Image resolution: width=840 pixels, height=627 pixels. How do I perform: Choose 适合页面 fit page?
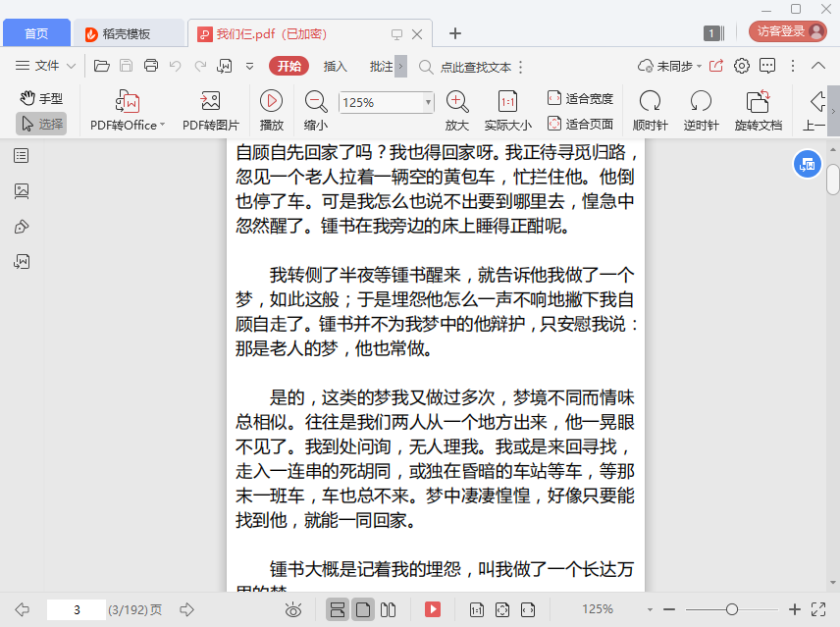(580, 124)
